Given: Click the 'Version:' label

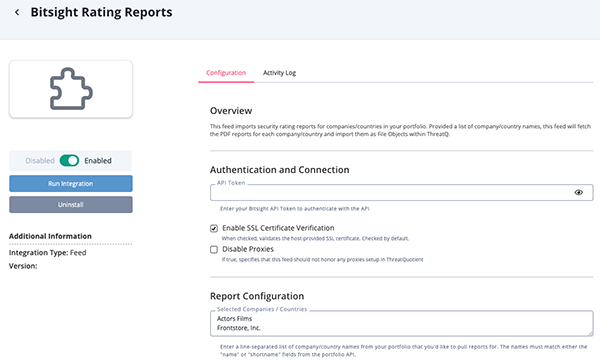Looking at the screenshot, I should pyautogui.click(x=23, y=266).
